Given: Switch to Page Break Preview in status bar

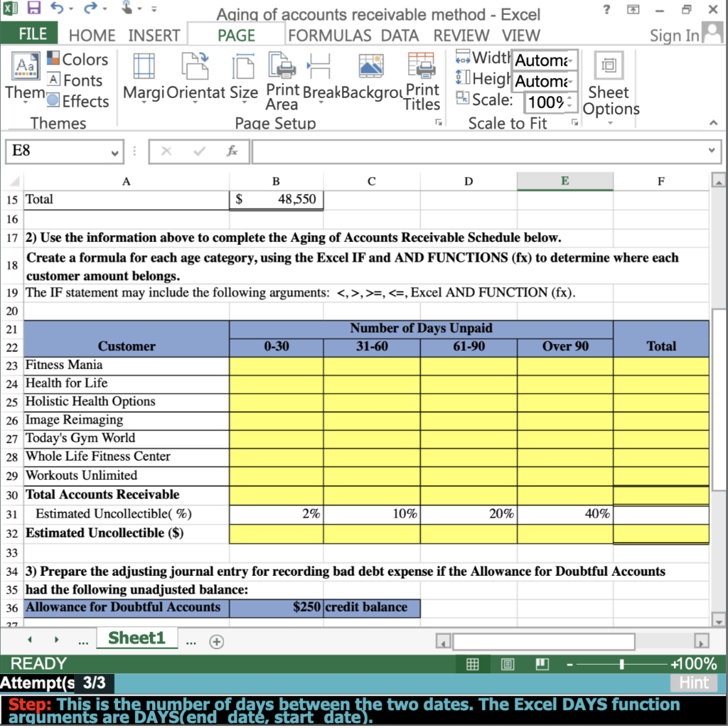Looking at the screenshot, I should tap(542, 663).
